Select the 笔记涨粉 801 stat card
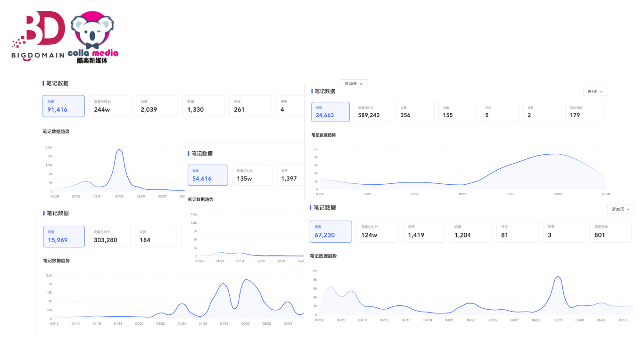Image resolution: width=644 pixels, height=362 pixels. pos(611,232)
